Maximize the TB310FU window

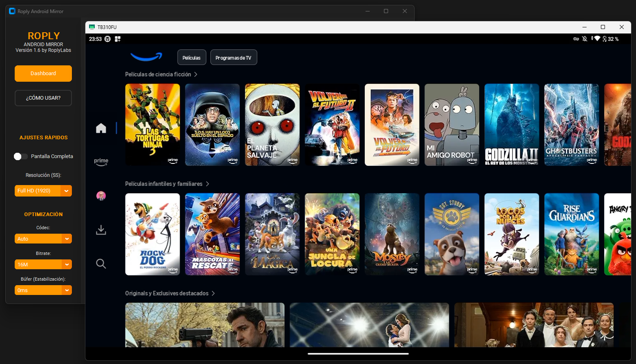(x=603, y=27)
